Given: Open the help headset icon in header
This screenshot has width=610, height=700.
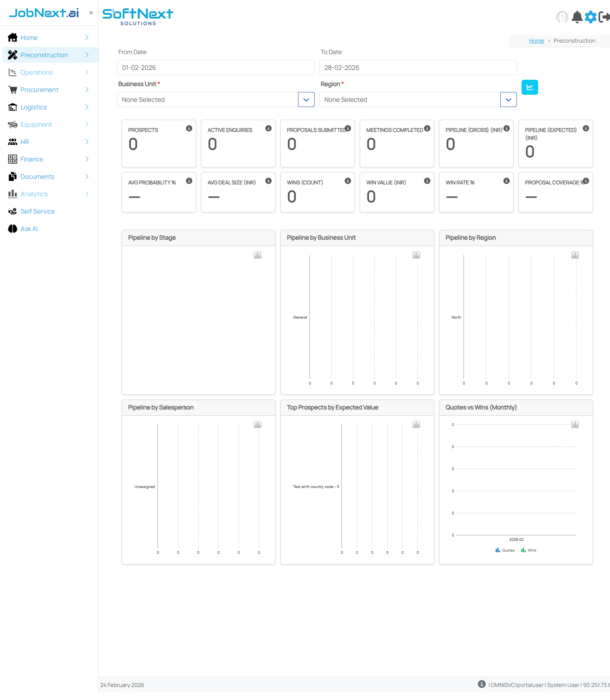Looking at the screenshot, I should tap(562, 17).
